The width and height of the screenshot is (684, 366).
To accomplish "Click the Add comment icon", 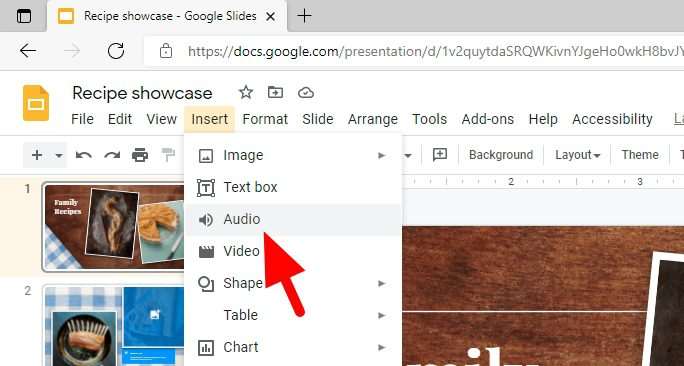I will 440,154.
